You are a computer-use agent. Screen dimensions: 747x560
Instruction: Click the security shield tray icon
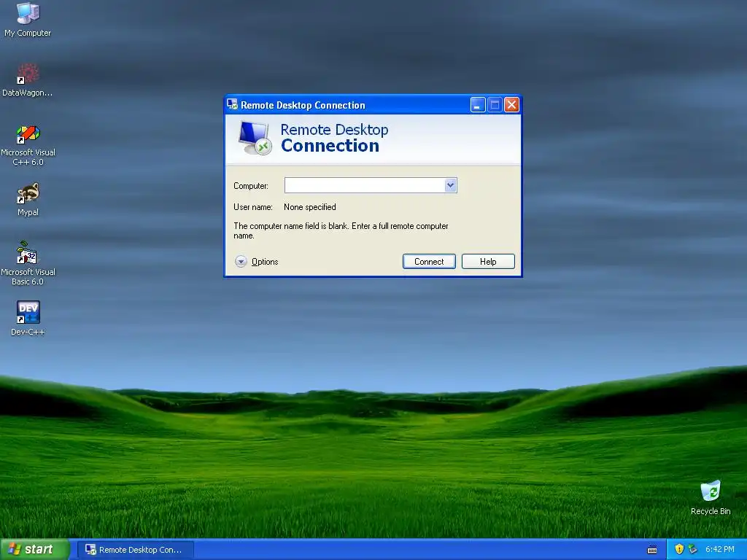click(679, 549)
